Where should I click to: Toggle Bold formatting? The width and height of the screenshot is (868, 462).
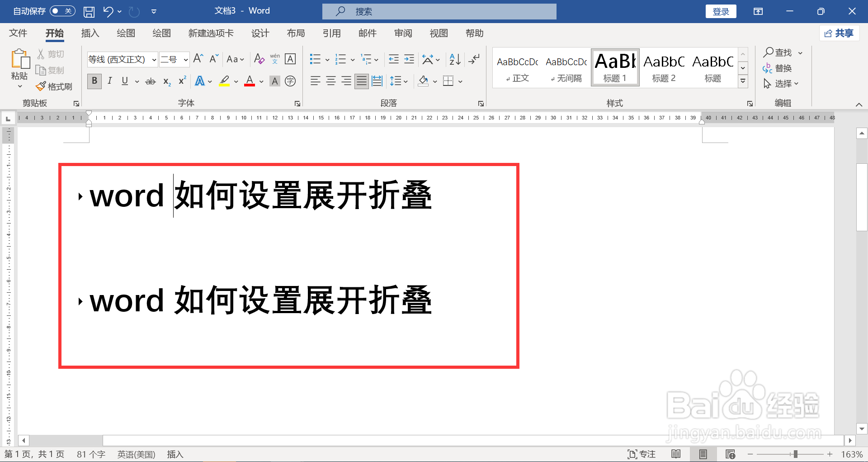click(94, 81)
